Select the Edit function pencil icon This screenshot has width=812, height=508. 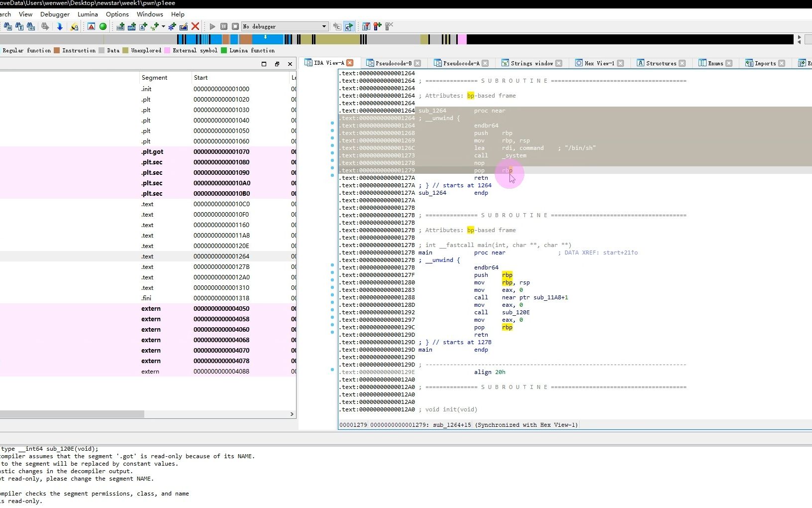[183, 26]
